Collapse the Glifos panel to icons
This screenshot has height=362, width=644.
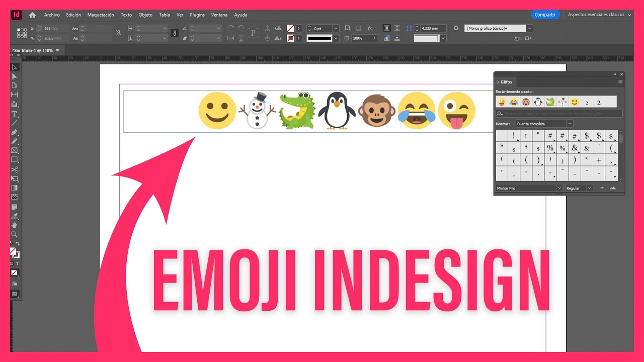(x=614, y=74)
